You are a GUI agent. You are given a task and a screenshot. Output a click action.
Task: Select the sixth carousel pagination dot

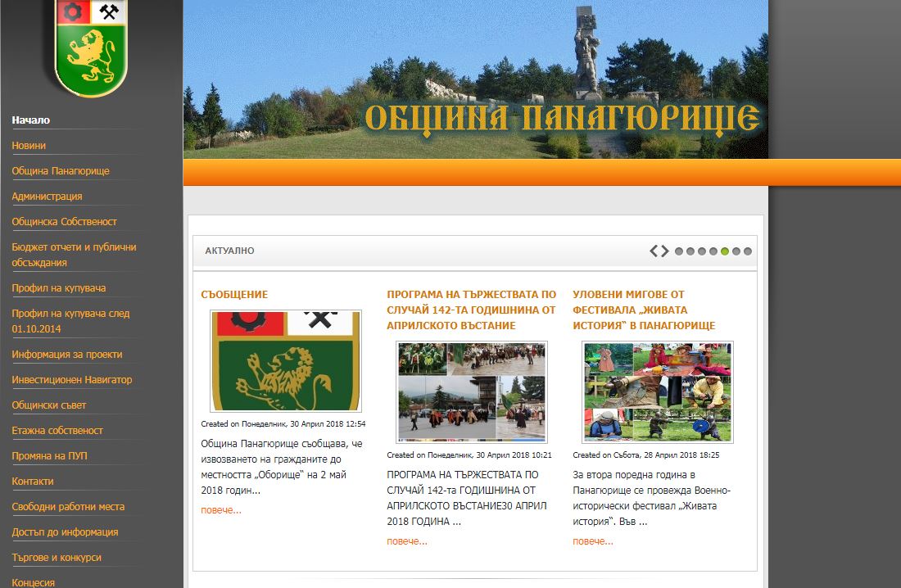click(736, 251)
